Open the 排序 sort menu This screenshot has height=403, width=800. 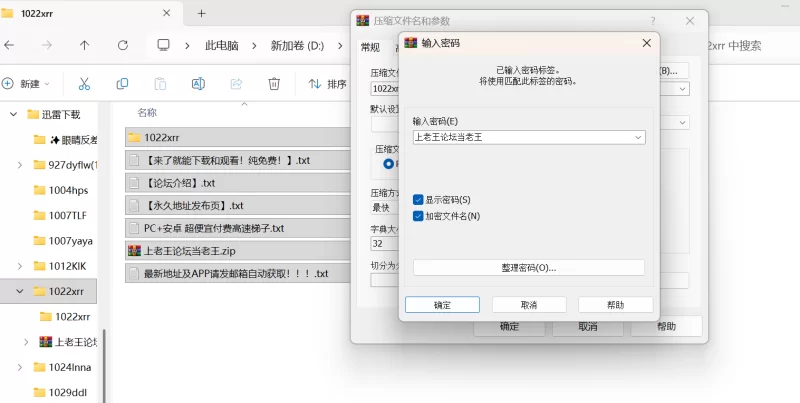click(328, 84)
